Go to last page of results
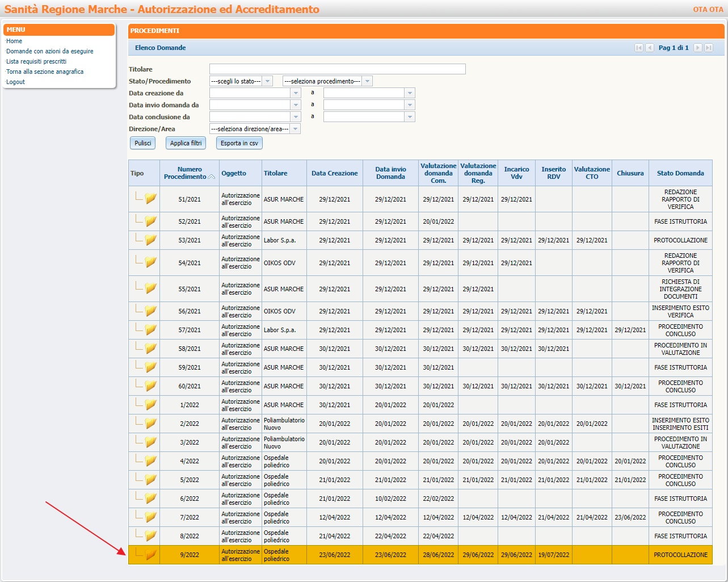The width and height of the screenshot is (728, 582). click(709, 48)
